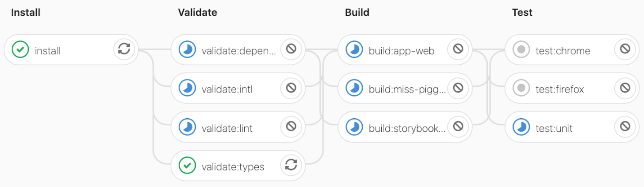Open the build:app-web job link
This screenshot has width=644, height=187.
point(401,51)
